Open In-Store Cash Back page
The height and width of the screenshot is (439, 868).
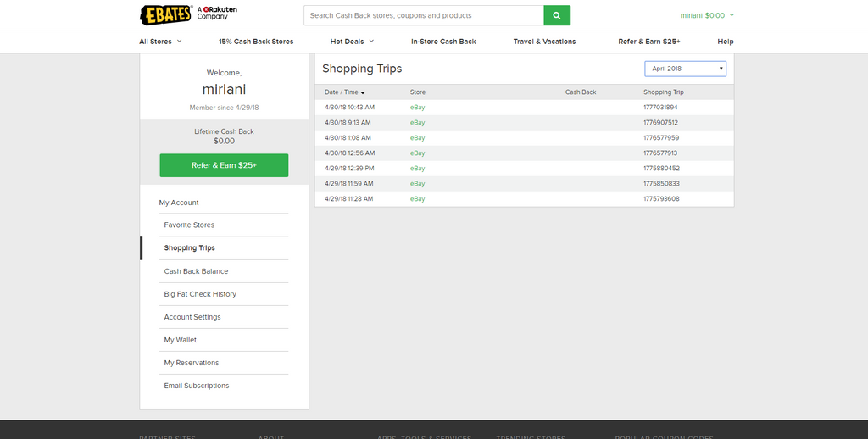[x=443, y=42]
